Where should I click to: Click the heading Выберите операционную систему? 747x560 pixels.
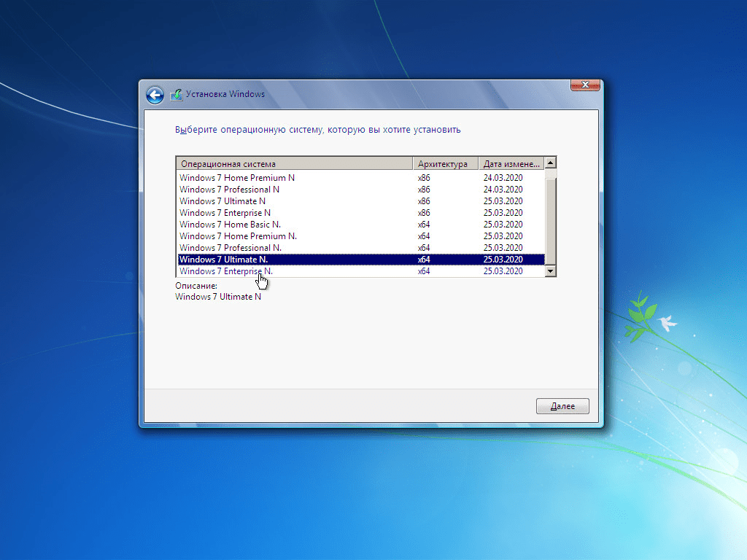pyautogui.click(x=318, y=130)
